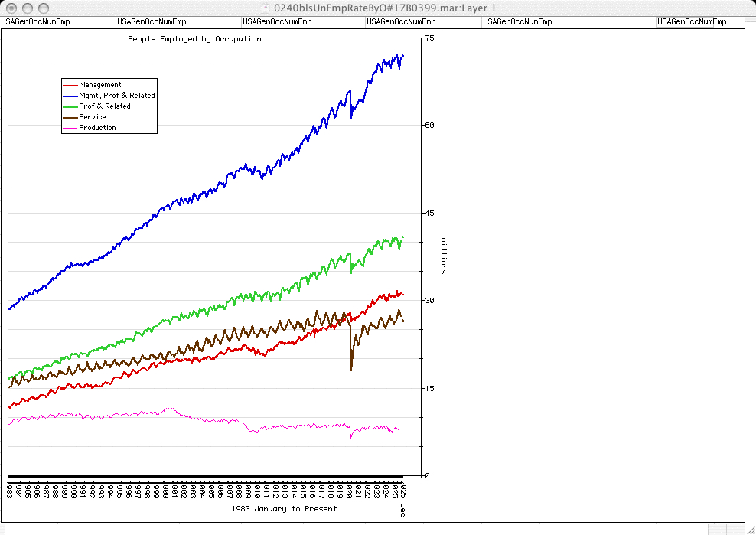Viewport: 756px width, 535px height.
Task: Click the green legend line swatch
Action: click(x=70, y=106)
